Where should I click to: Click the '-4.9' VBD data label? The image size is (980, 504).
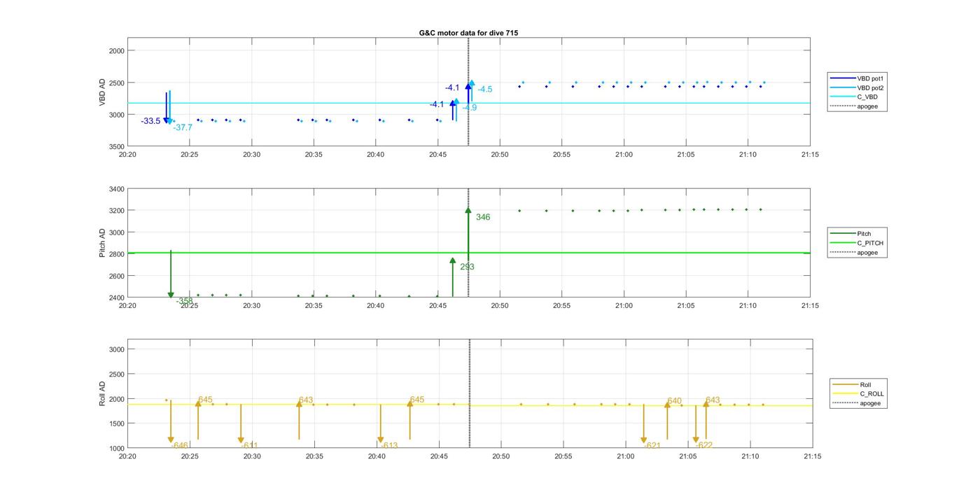click(x=470, y=108)
